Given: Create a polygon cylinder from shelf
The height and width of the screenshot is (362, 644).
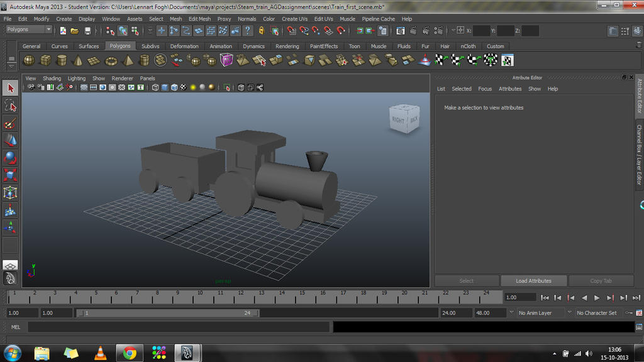Looking at the screenshot, I should point(62,60).
